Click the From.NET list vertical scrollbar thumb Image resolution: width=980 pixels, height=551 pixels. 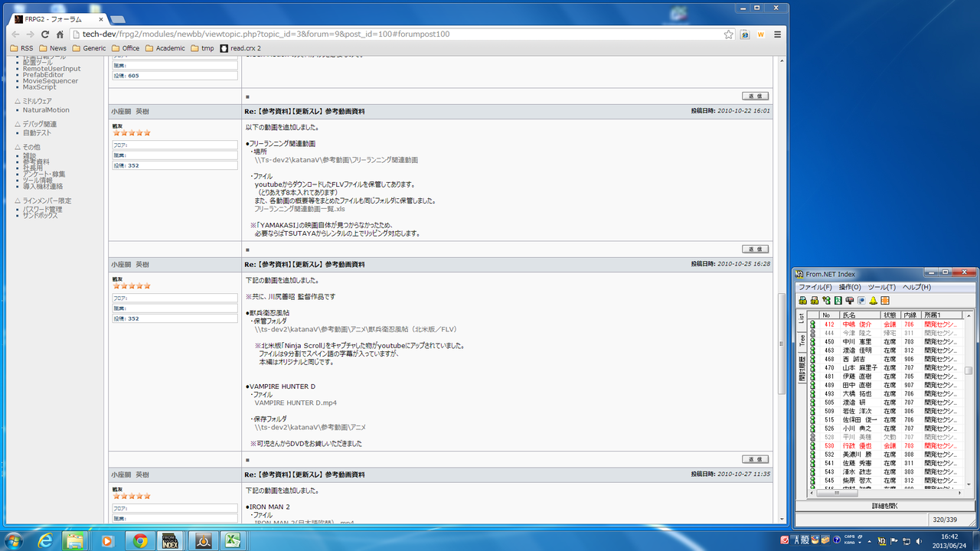click(969, 370)
